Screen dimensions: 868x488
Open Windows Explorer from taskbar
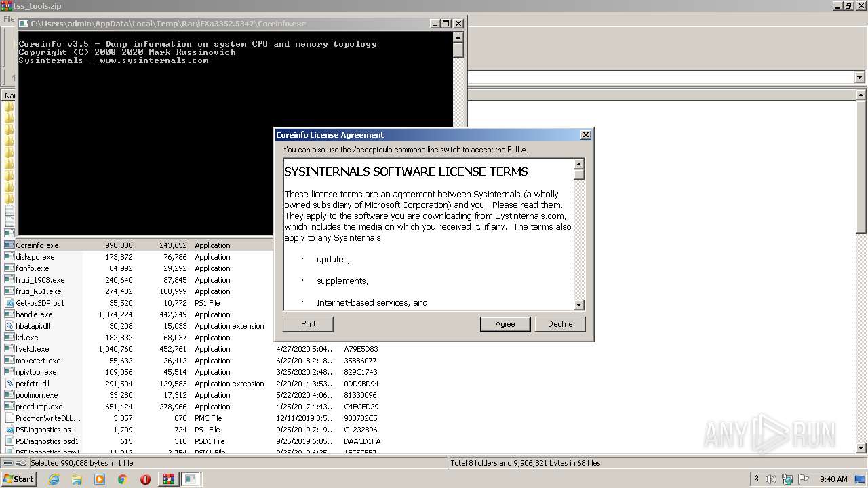pos(77,479)
